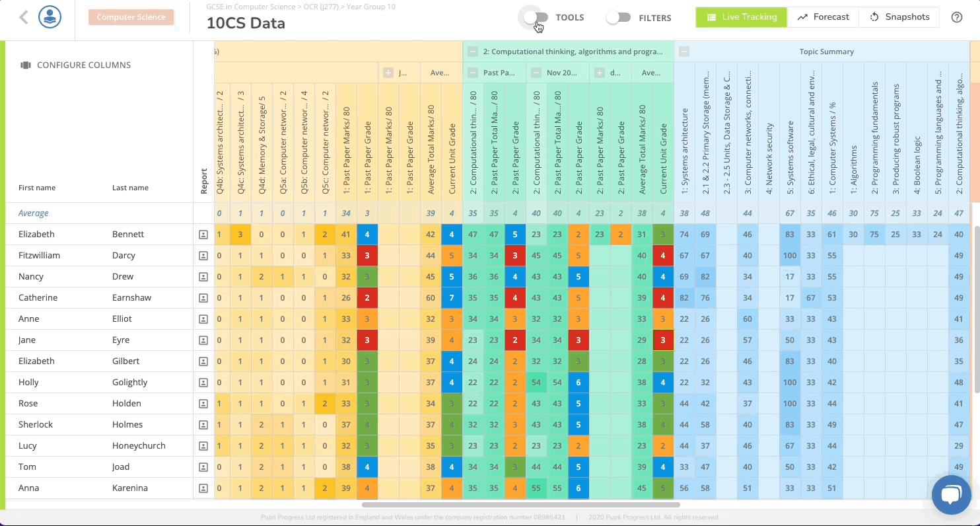980x526 pixels.
Task: Open report icon for Elizabeth Bennett
Action: coord(203,235)
